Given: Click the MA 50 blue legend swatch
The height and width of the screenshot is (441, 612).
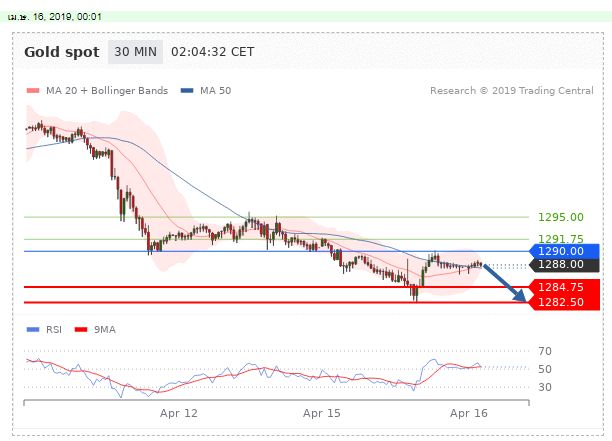Looking at the screenshot, I should tap(187, 91).
